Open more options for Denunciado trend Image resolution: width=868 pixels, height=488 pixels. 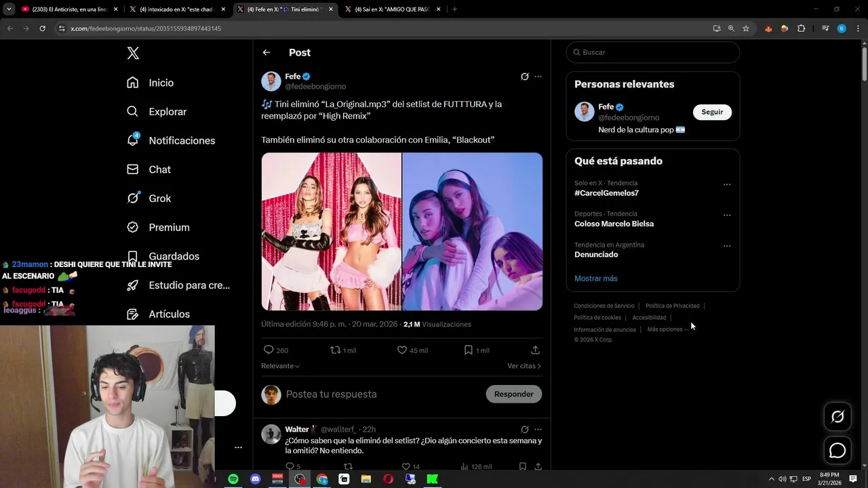tap(727, 246)
